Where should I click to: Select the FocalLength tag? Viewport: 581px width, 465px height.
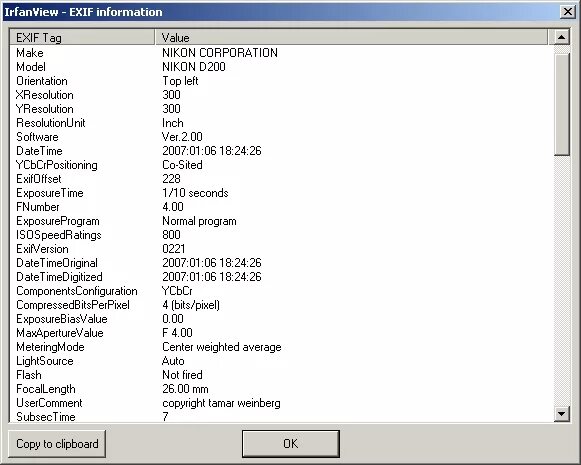click(46, 389)
